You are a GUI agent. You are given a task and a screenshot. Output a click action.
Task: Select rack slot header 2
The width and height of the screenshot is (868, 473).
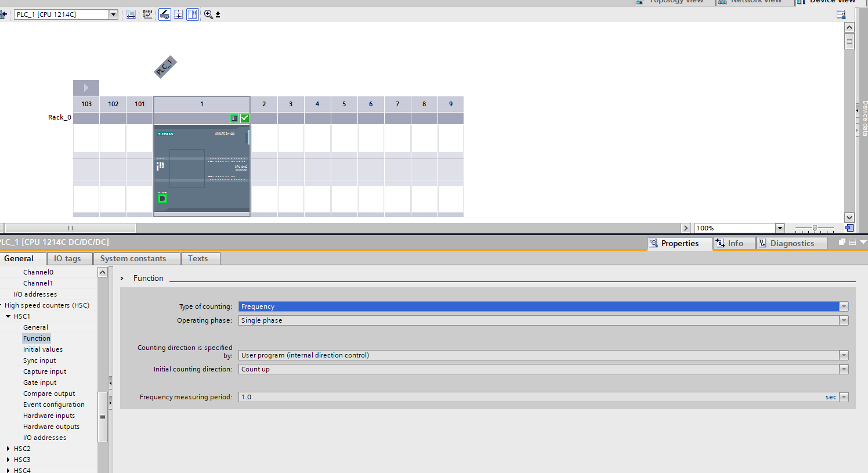tap(264, 104)
